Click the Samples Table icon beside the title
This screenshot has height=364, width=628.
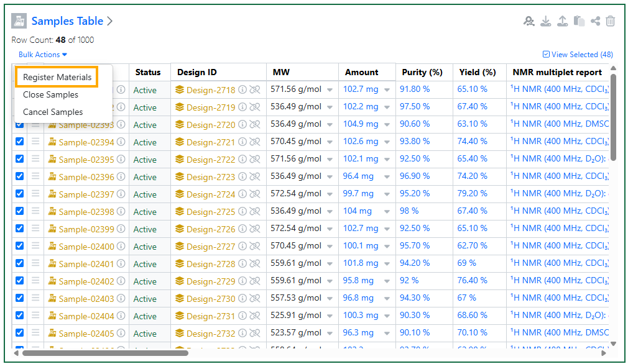19,20
